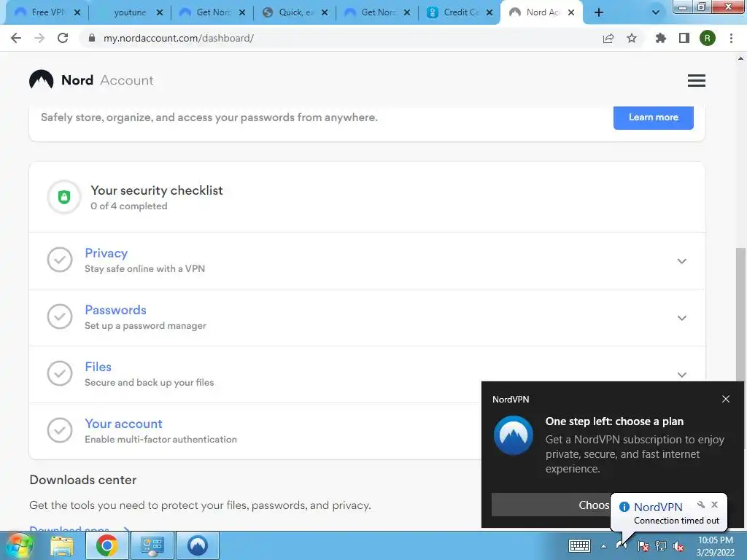Viewport: 747px width, 560px height.
Task: Click the Chrome taskbar icon
Action: coord(107,545)
